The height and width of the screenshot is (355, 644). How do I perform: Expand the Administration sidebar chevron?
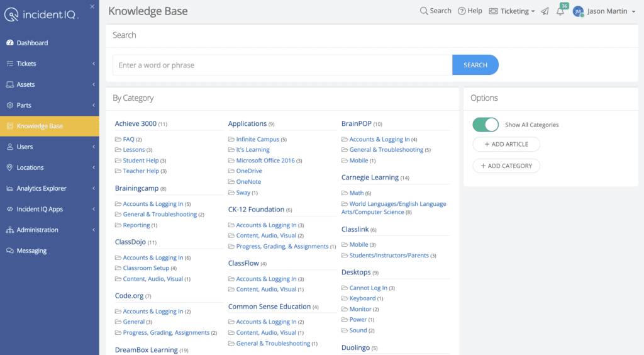pos(94,230)
